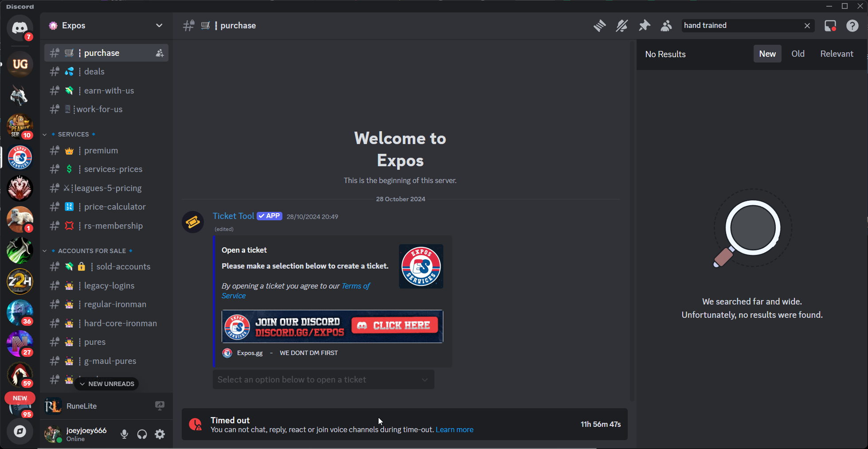Open the work-for-us channel
Screen dimensions: 868x449
[x=106, y=109]
